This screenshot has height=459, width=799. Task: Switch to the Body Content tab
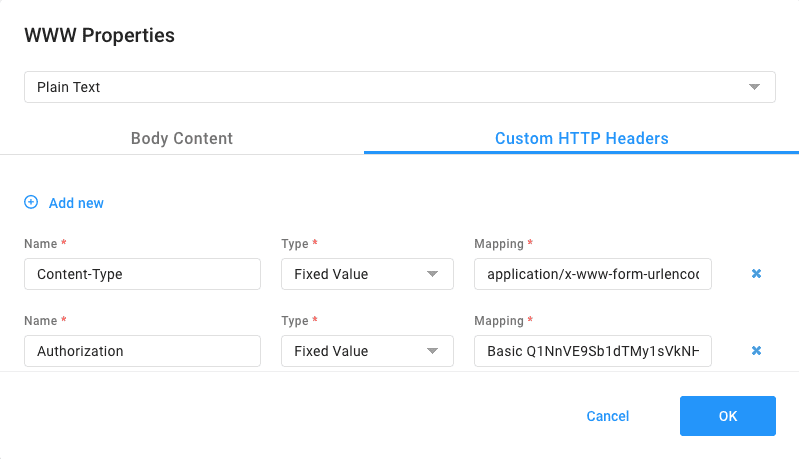[182, 139]
